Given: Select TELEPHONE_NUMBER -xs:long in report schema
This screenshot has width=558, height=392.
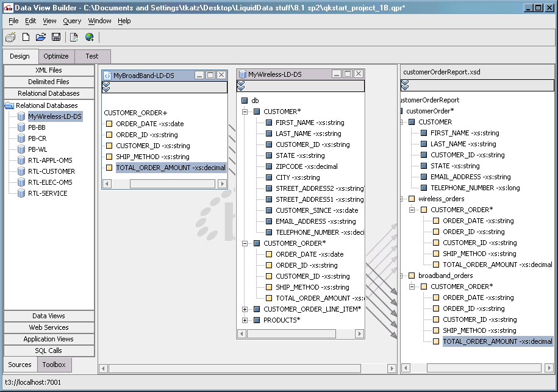Looking at the screenshot, I should click(475, 188).
